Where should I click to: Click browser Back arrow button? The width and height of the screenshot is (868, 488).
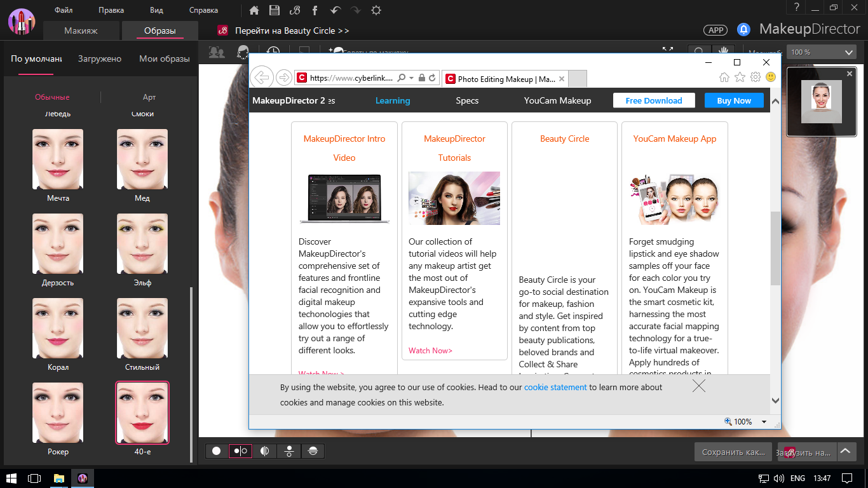point(262,78)
